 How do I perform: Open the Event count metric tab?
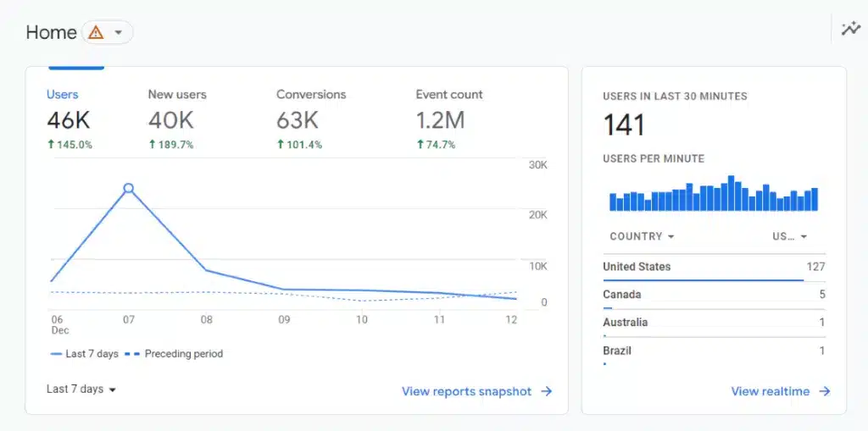click(x=448, y=119)
